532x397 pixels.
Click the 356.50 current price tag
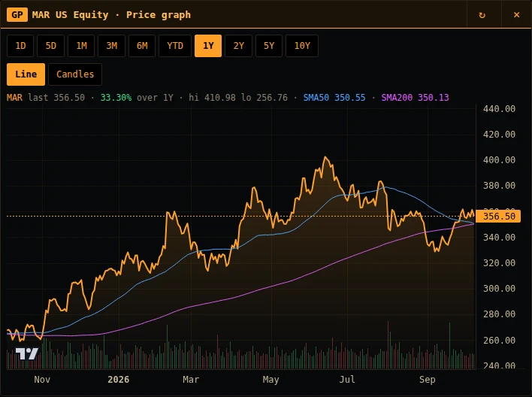pyautogui.click(x=498, y=217)
